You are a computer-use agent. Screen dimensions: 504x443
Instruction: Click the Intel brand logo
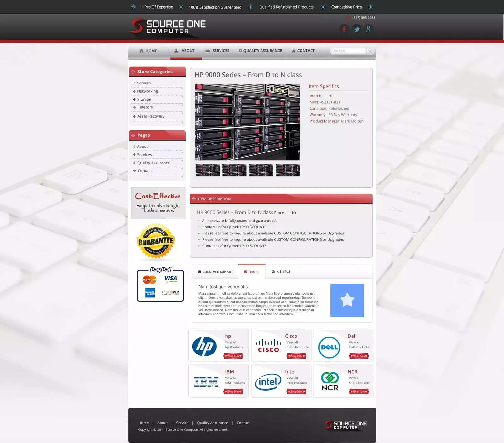268,382
